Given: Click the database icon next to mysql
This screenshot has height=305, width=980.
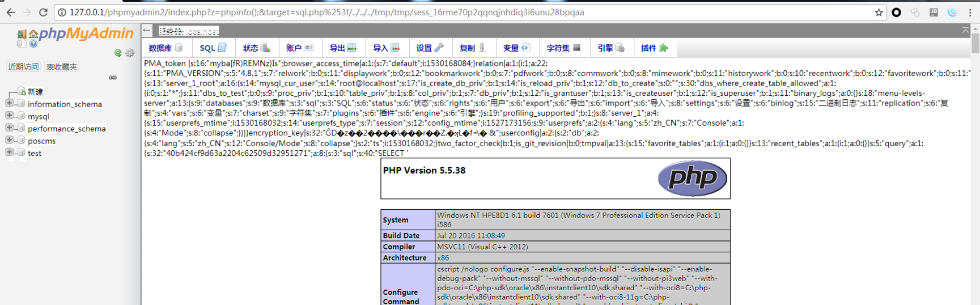Looking at the screenshot, I should pos(20,116).
